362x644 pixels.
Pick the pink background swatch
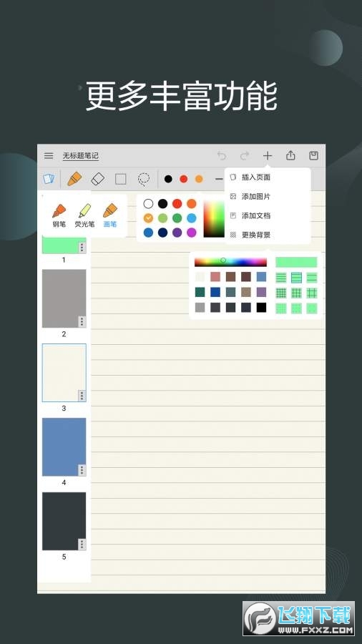tap(215, 277)
